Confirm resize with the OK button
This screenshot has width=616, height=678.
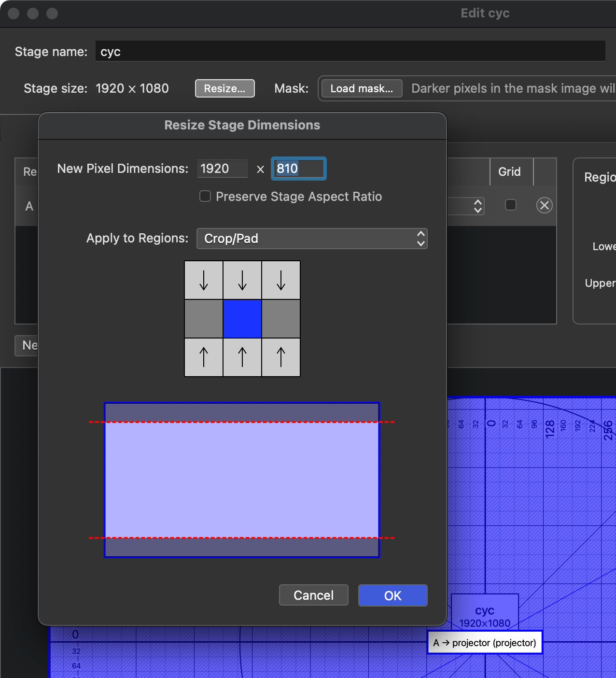tap(393, 595)
